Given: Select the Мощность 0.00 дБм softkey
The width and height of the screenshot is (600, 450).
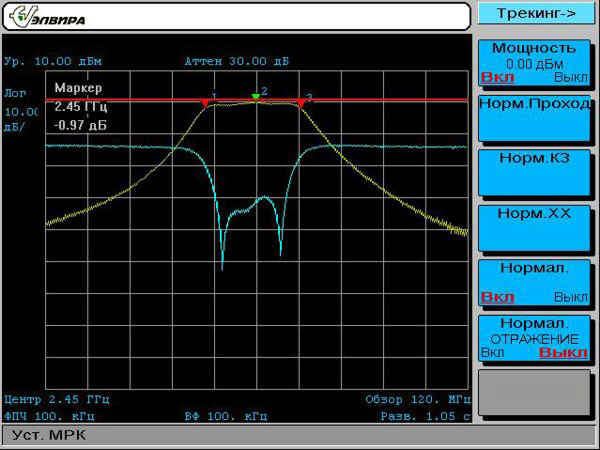Looking at the screenshot, I should [x=534, y=62].
